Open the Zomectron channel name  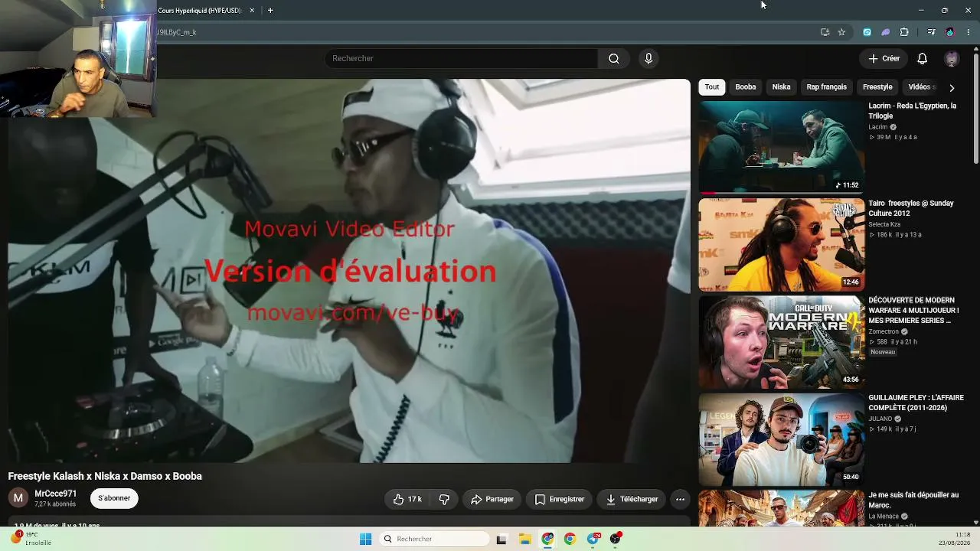884,331
